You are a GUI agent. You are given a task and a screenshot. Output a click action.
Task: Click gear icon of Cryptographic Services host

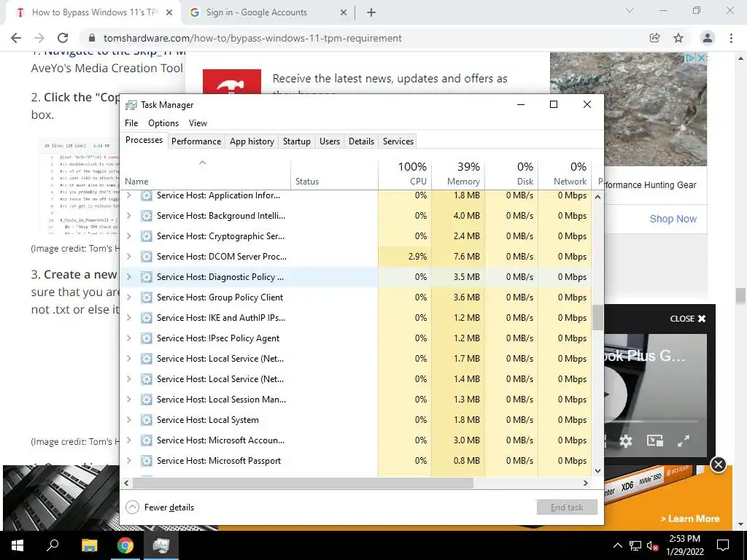point(147,236)
